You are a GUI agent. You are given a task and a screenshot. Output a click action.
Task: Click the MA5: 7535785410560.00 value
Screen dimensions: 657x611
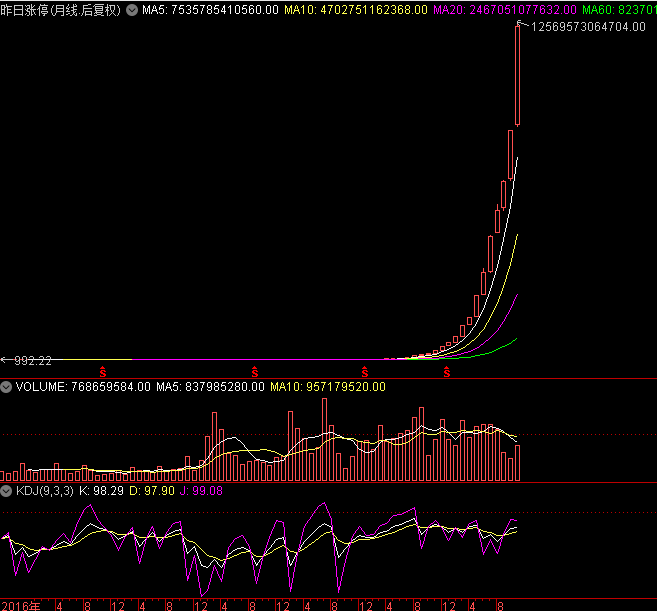(210, 10)
